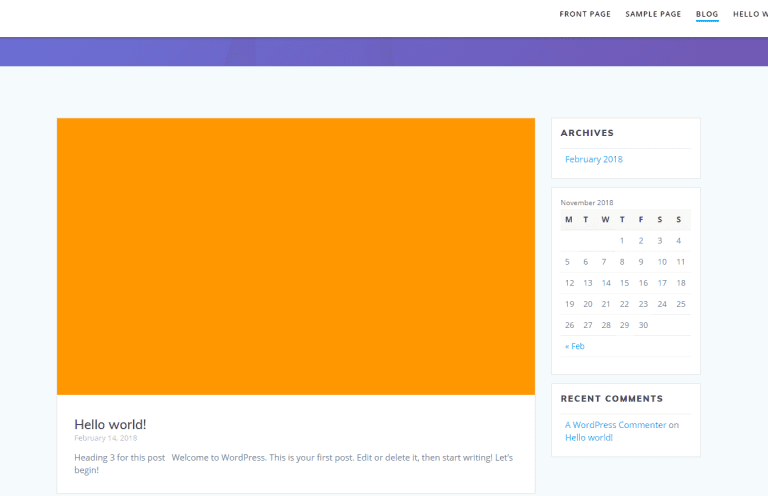The height and width of the screenshot is (496, 768).
Task: Go to Sample Page in navigation
Action: [653, 14]
